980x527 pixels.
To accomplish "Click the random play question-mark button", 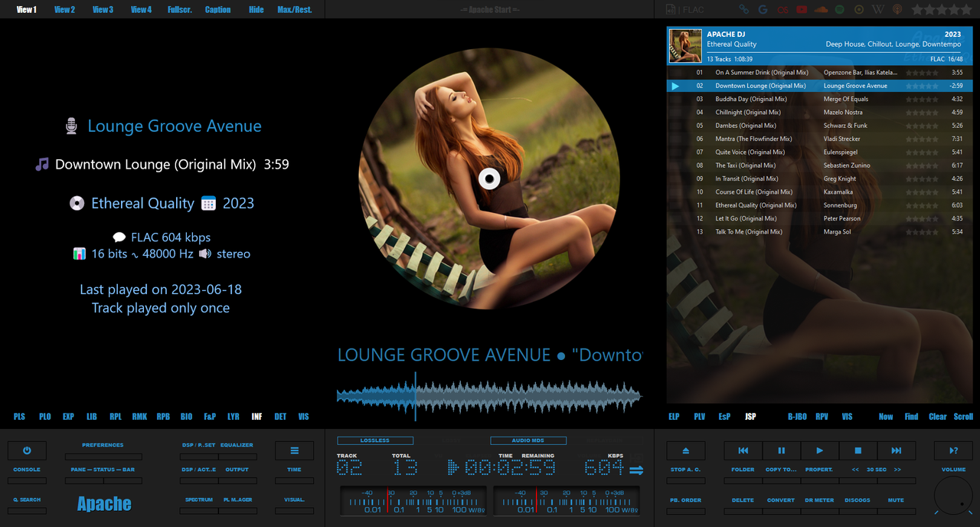I will coord(953,450).
